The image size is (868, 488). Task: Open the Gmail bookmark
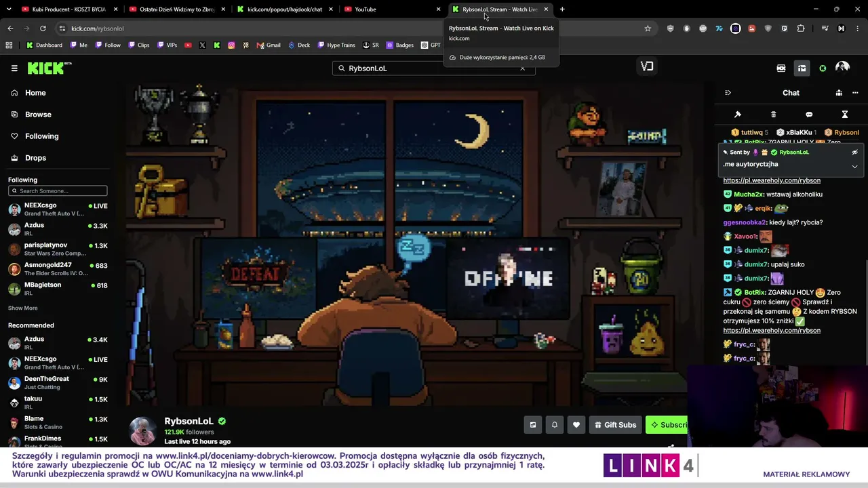click(269, 45)
